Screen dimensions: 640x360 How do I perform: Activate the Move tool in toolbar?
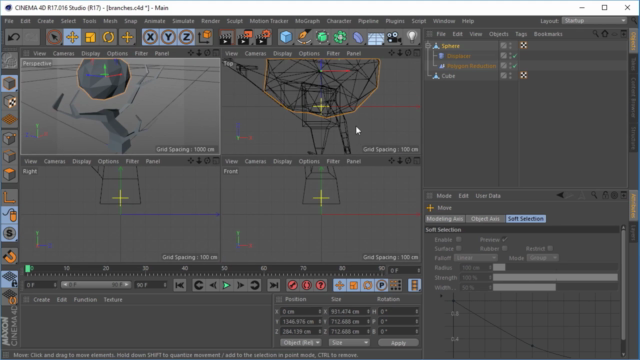click(72, 37)
